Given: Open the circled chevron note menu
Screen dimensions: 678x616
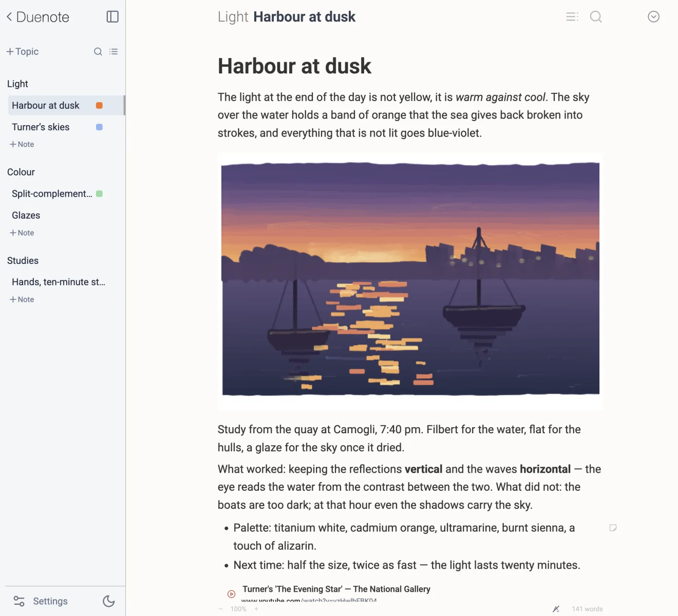Looking at the screenshot, I should (653, 17).
